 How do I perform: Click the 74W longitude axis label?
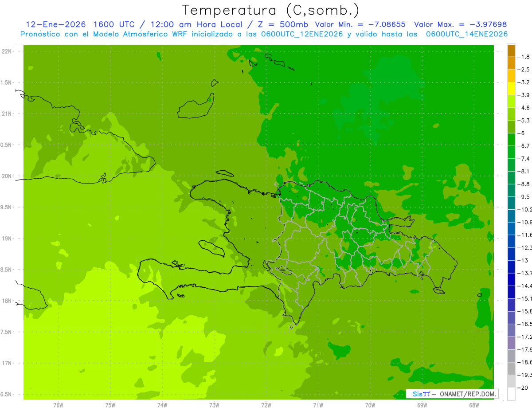coord(162,405)
